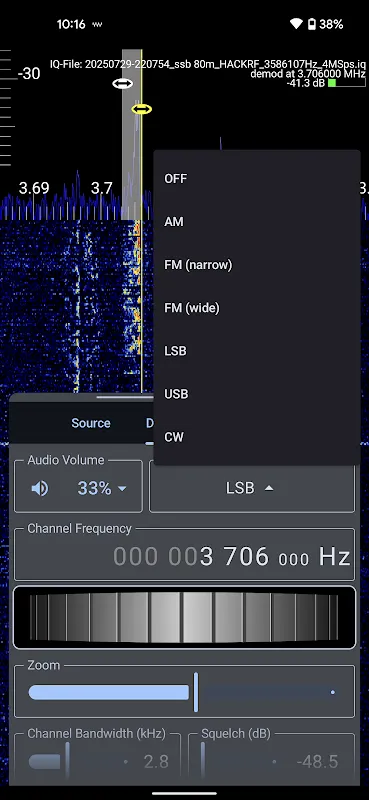Mute audio with the speaker icon
Screen dimensions: 369x800
tap(39, 489)
